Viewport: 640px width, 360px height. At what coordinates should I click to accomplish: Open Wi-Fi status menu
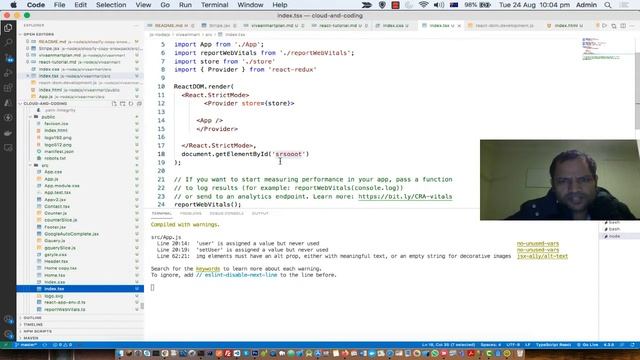pyautogui.click(x=424, y=5)
